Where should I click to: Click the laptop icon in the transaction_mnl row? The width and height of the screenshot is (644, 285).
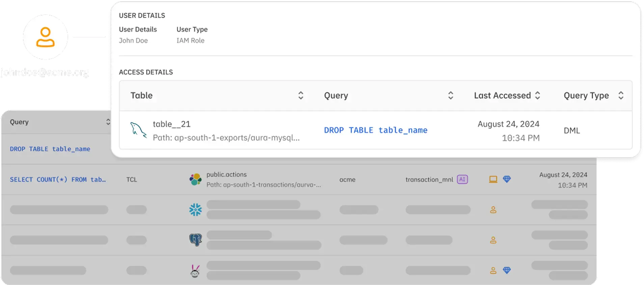[x=493, y=179]
